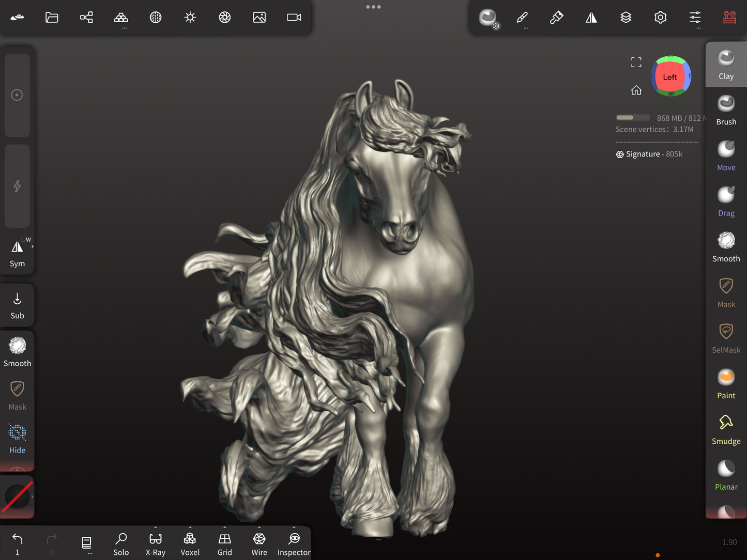Expand the three-dot top handle

coord(373,7)
